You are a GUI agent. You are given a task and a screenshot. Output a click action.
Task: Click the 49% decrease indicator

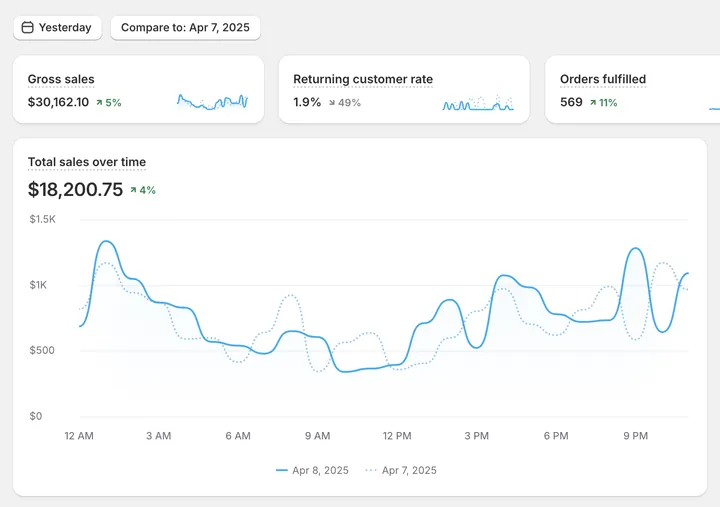(x=344, y=102)
